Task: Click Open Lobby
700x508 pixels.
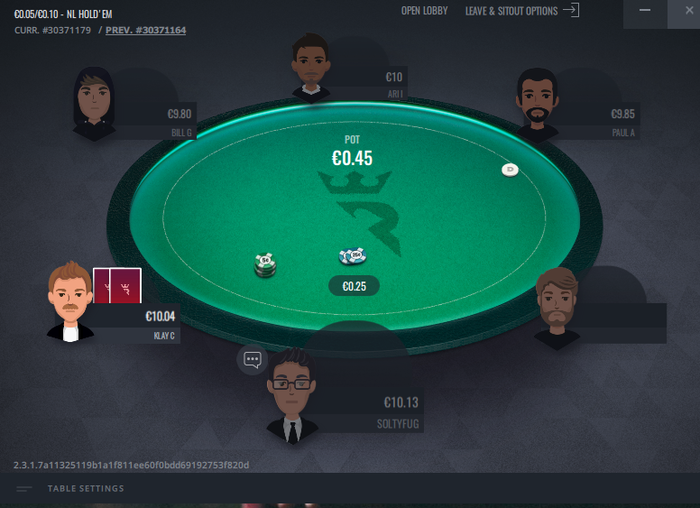Action: click(424, 11)
